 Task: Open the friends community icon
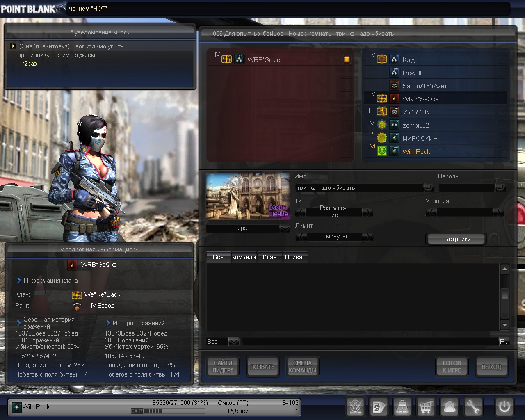[450, 407]
